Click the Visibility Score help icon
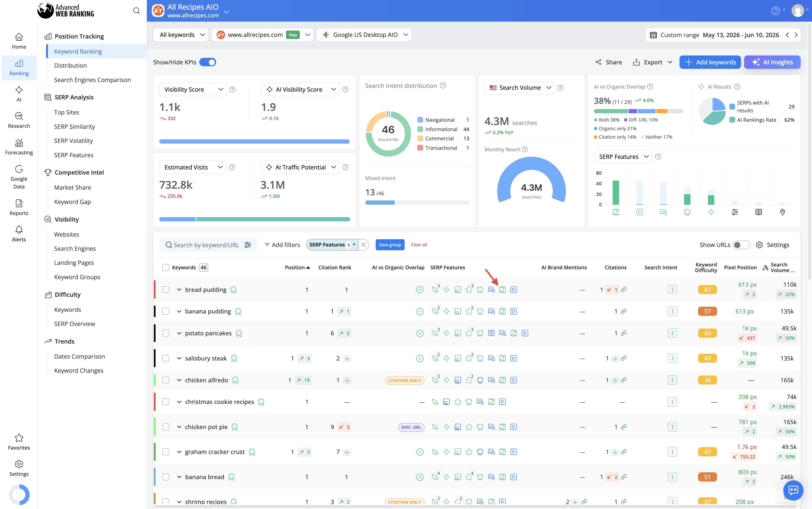Viewport: 812px width, 509px height. [x=232, y=89]
